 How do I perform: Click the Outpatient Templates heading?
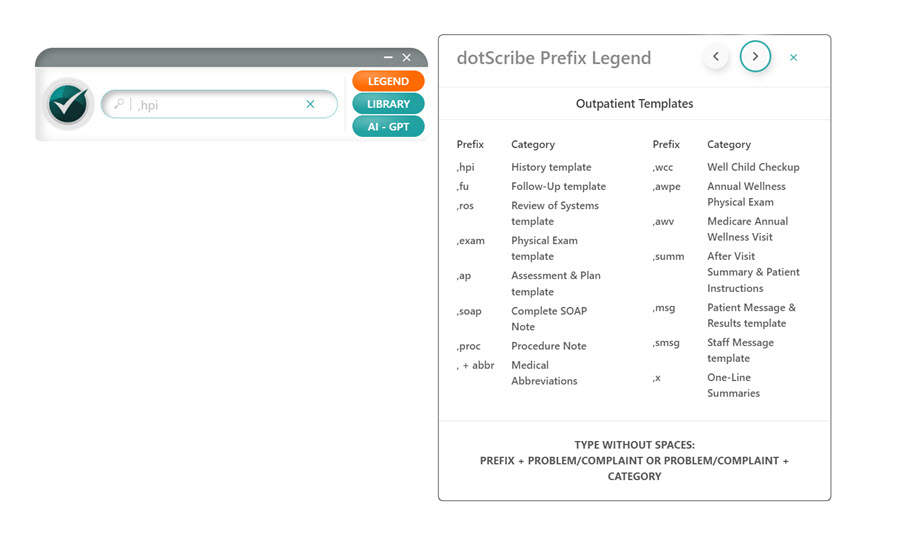[x=634, y=104]
